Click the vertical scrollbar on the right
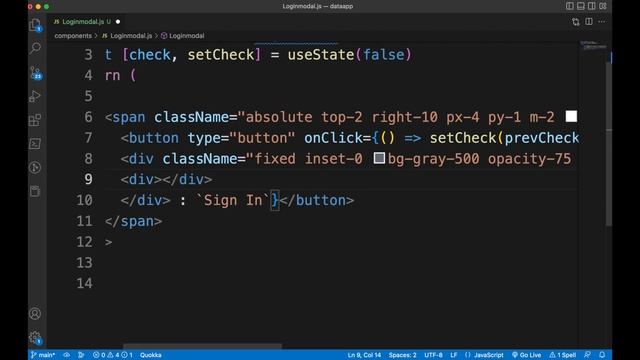This screenshot has width=640, height=360. coord(609,144)
